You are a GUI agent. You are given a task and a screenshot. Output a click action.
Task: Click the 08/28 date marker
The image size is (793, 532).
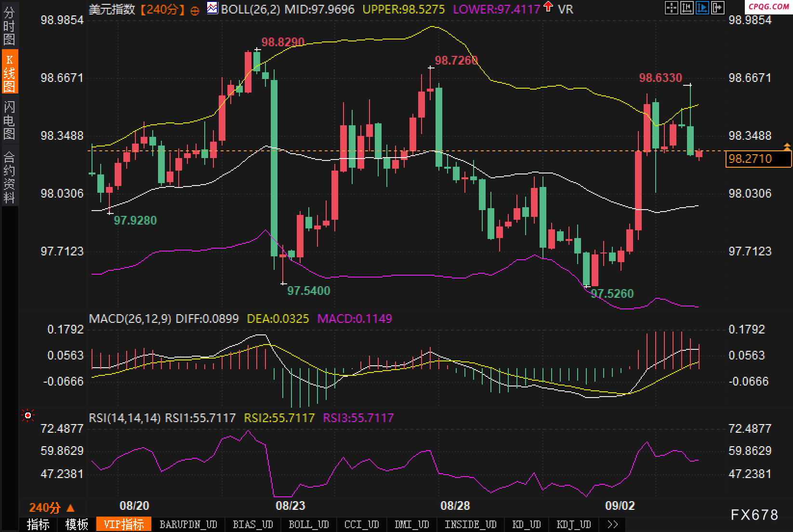(455, 505)
